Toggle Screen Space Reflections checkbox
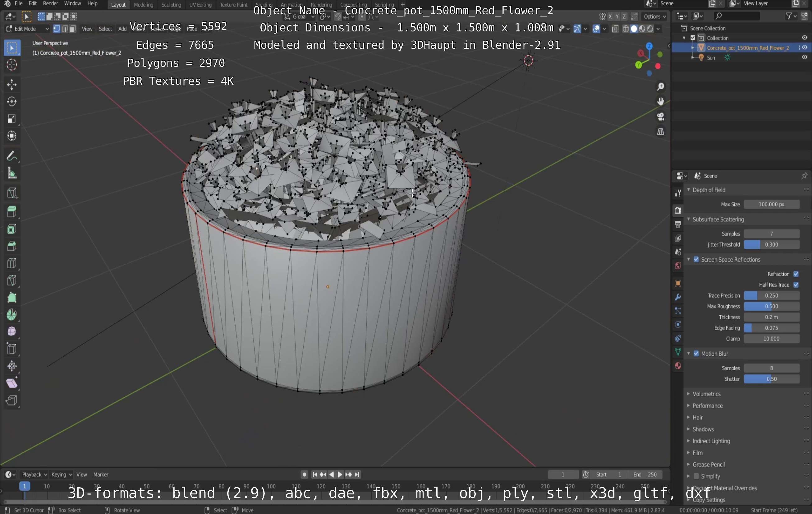This screenshot has width=812, height=514. 696,260
